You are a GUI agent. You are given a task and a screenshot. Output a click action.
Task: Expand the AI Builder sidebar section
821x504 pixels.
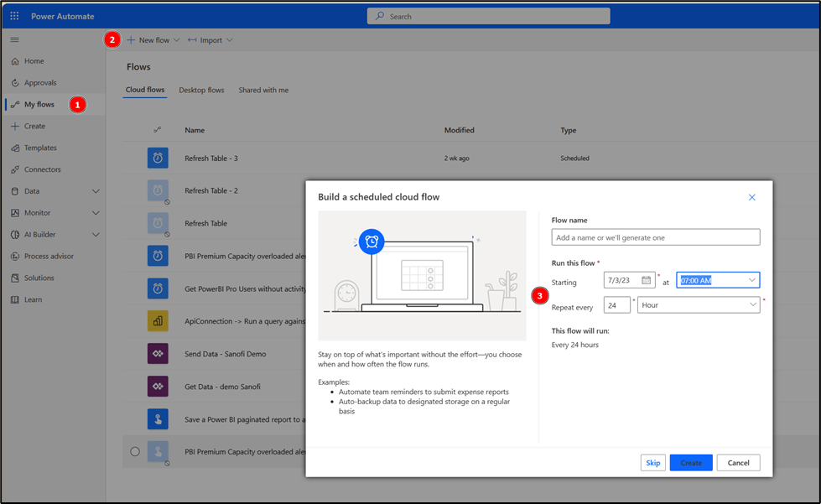click(x=96, y=235)
